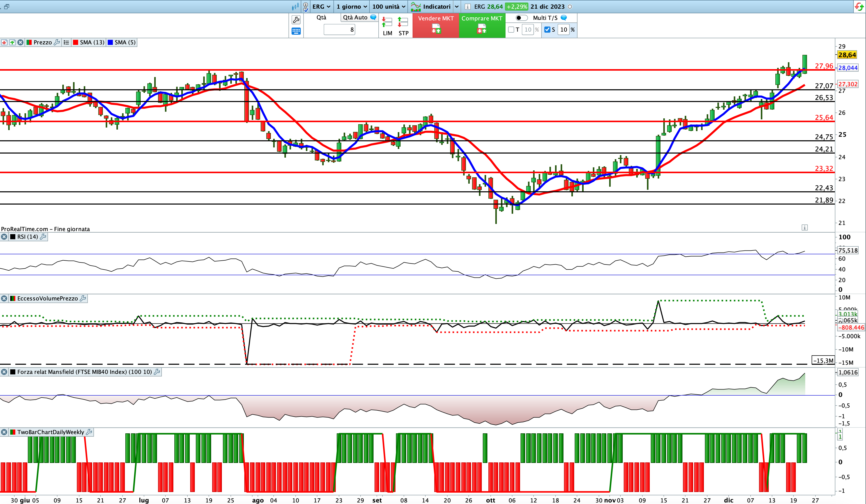The height and width of the screenshot is (504, 866).
Task: Uncheck the S stop checkbox
Action: pyautogui.click(x=547, y=30)
